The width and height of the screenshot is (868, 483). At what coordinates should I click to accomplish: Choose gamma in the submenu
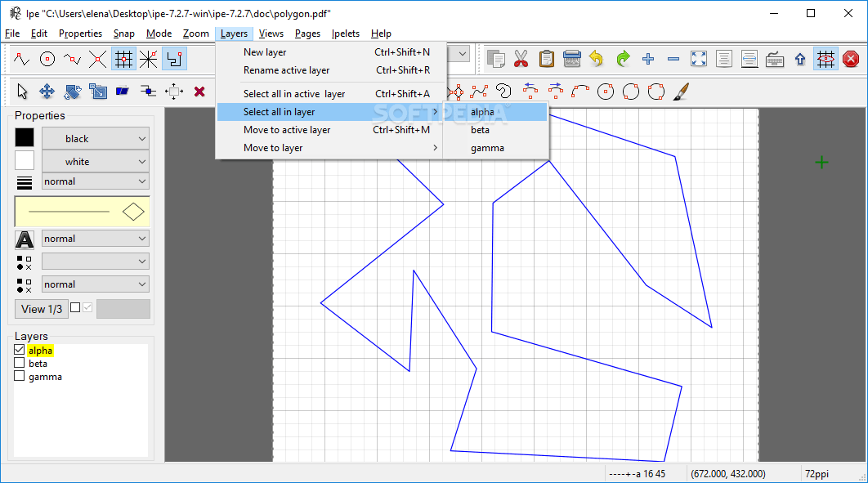(x=497, y=148)
